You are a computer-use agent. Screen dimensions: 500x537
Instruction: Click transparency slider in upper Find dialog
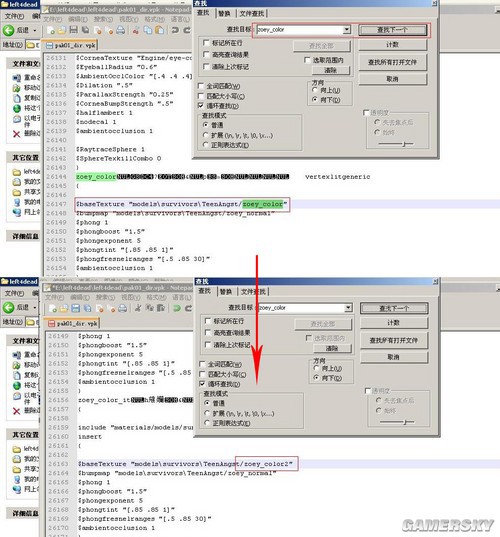[x=396, y=144]
